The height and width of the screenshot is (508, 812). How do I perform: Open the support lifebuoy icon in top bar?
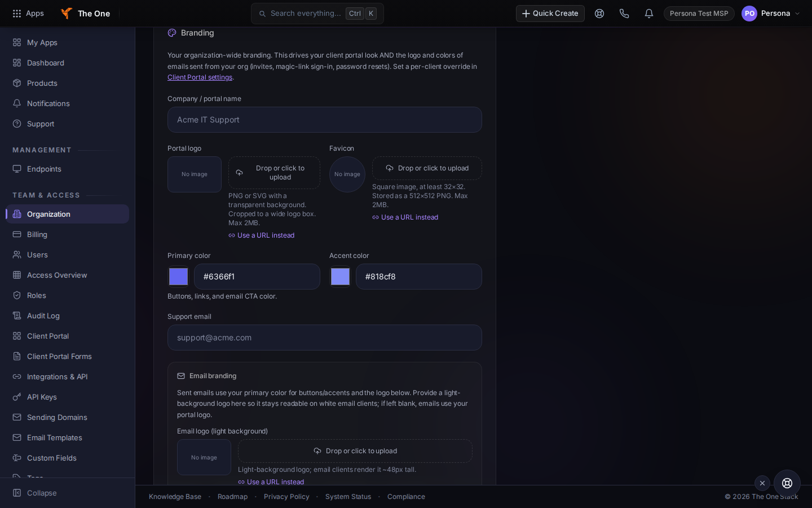tap(599, 14)
